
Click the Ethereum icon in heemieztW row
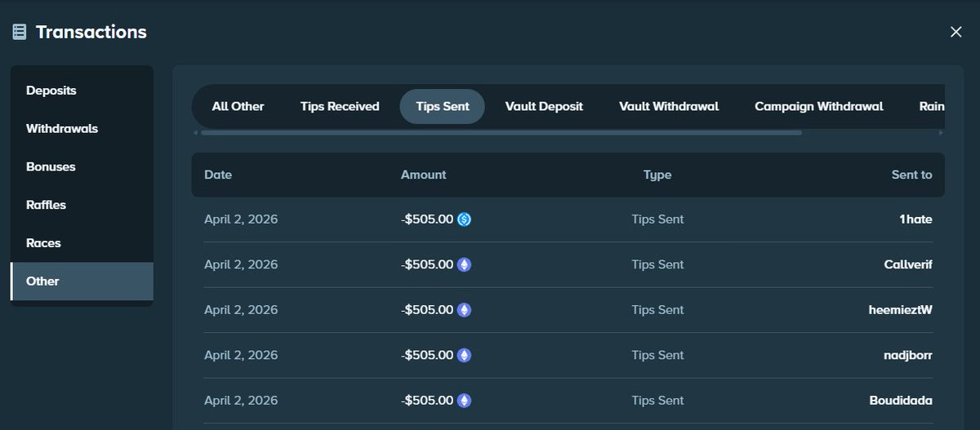[x=464, y=310]
